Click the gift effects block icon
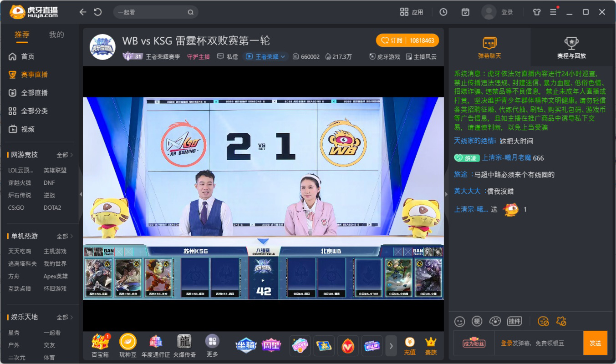 (561, 321)
